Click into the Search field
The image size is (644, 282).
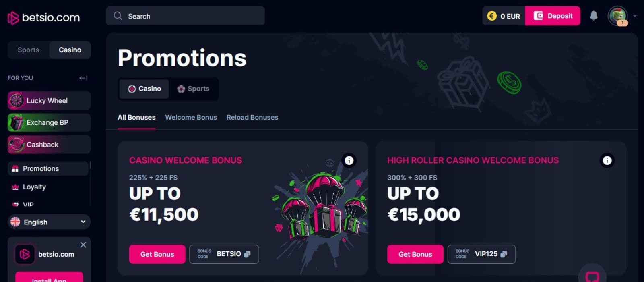tap(185, 16)
